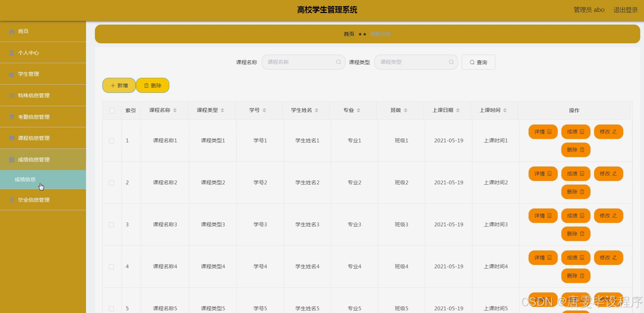Sort table by 课程名称 column arrows
Screen dimensions: 644x313
[175, 110]
